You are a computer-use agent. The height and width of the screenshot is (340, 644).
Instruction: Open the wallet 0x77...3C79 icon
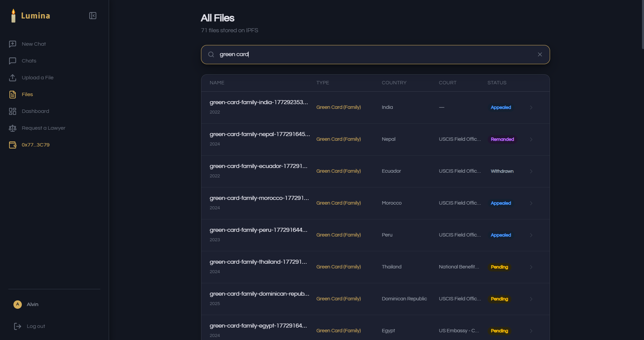[12, 145]
